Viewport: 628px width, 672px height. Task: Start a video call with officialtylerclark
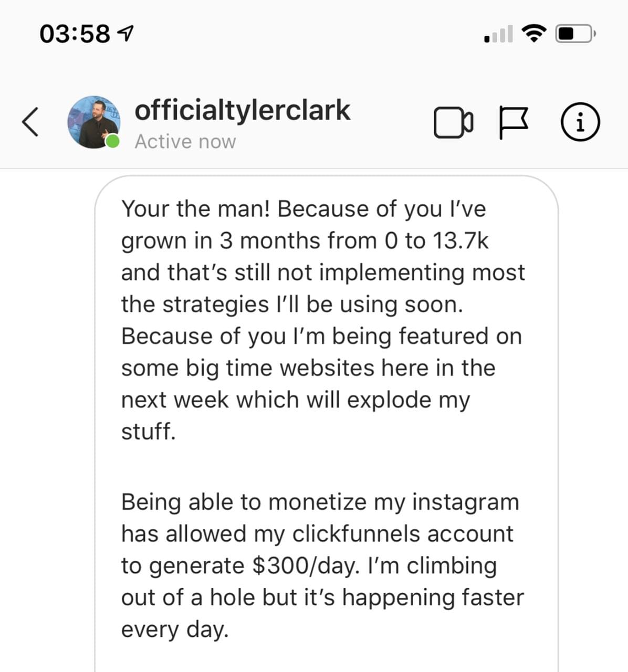453,122
